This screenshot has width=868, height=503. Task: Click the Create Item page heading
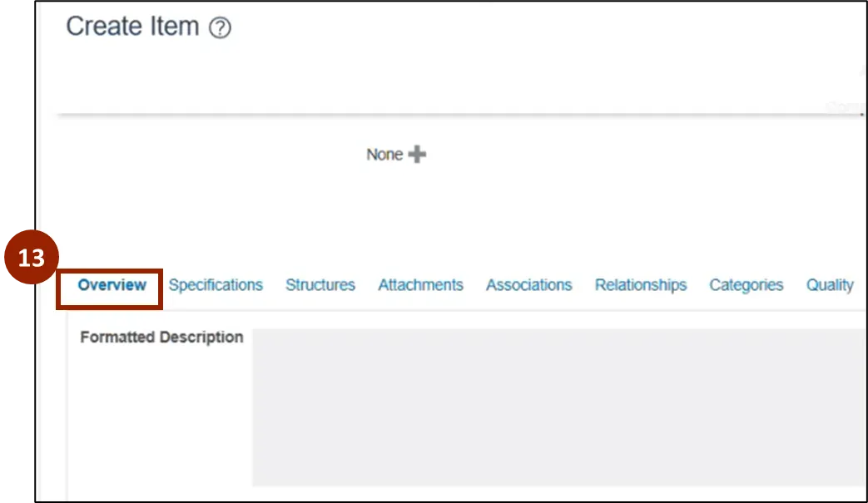(x=132, y=27)
